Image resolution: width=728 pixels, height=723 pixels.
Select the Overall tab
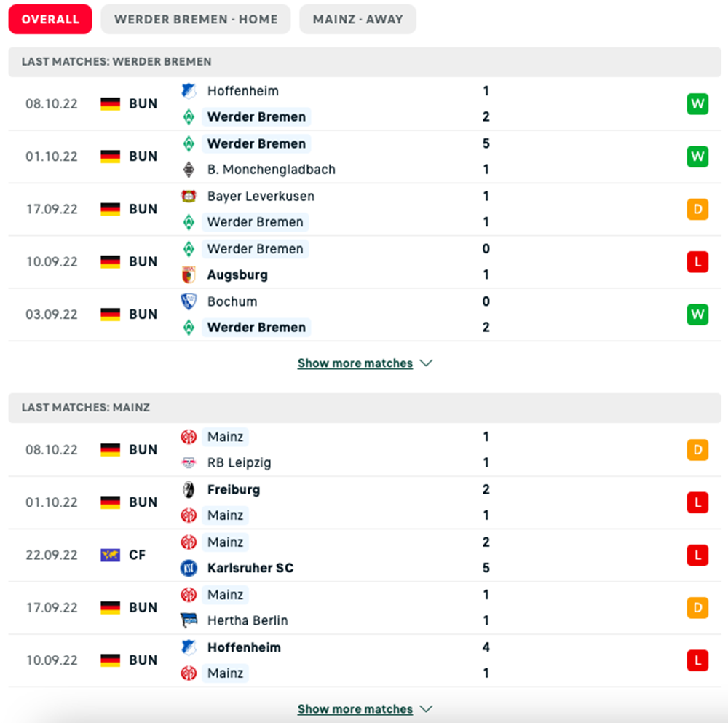(x=50, y=20)
